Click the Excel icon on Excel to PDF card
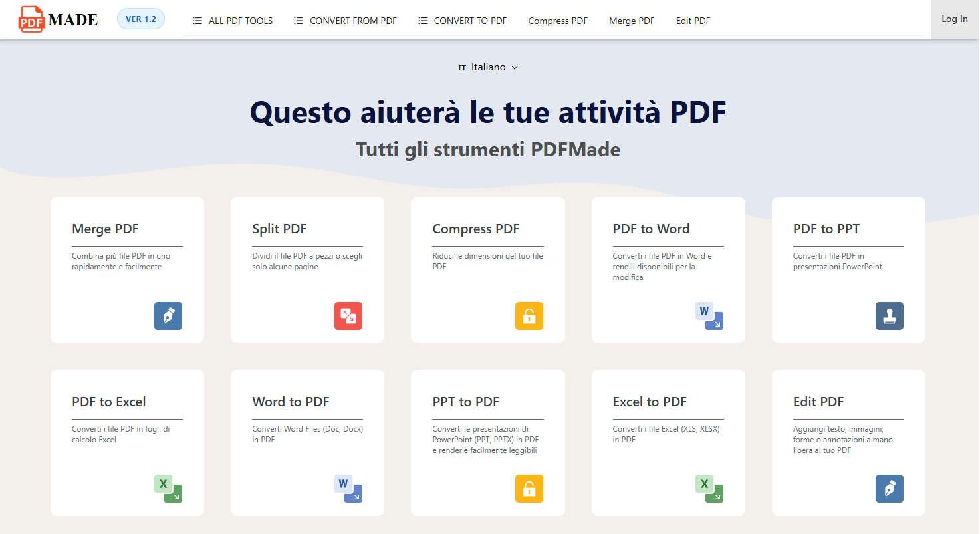The image size is (980, 534). tap(709, 489)
